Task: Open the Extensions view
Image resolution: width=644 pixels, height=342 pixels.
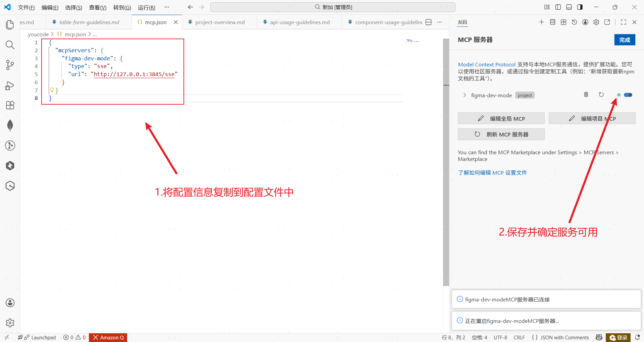Action: click(10, 105)
